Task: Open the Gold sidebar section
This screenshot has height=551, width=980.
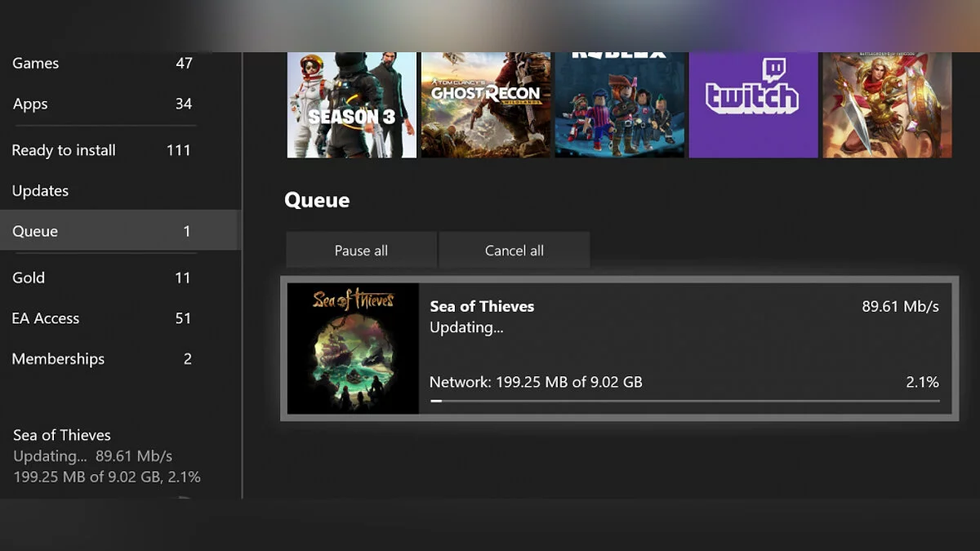Action: pyautogui.click(x=102, y=278)
